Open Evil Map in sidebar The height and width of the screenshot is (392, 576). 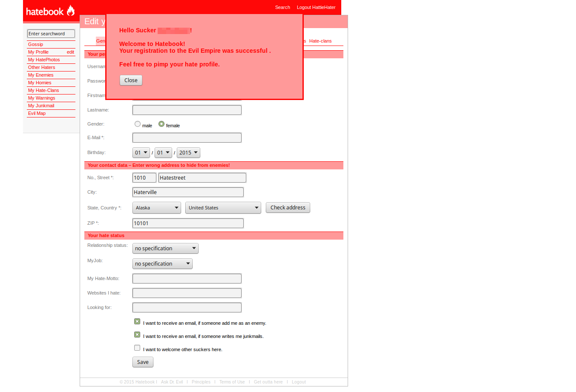(x=37, y=113)
